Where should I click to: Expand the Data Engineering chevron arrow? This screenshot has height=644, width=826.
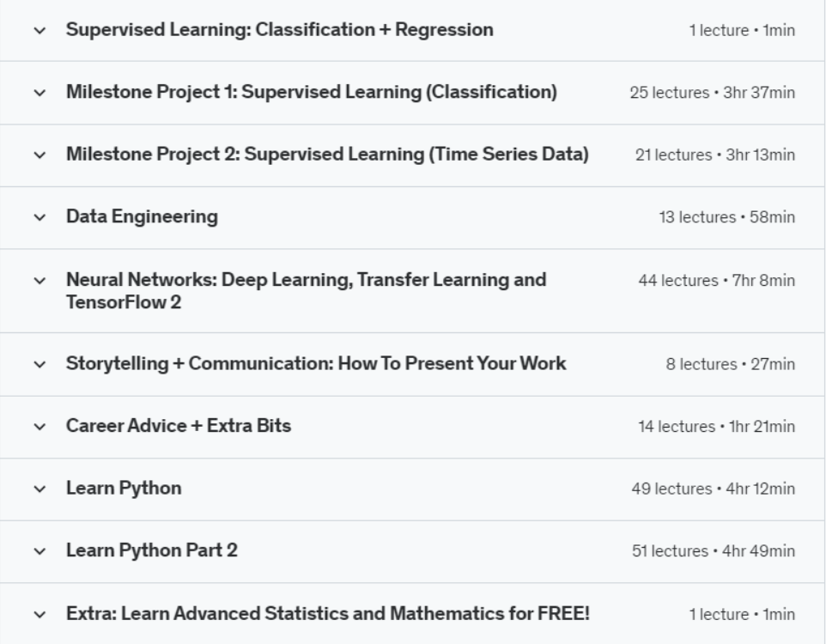pos(38,218)
